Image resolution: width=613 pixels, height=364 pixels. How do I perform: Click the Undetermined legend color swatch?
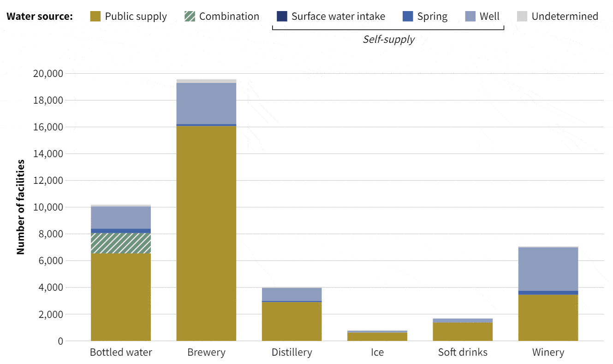click(x=522, y=17)
